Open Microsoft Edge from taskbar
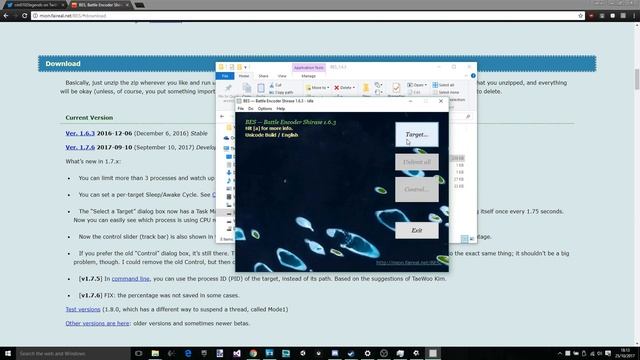The image size is (640, 360). tap(188, 353)
